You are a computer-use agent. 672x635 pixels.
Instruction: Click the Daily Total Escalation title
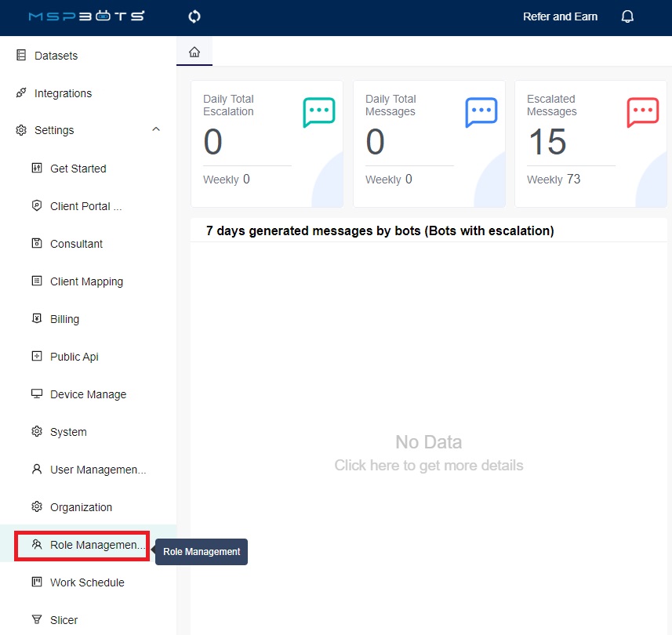point(228,105)
